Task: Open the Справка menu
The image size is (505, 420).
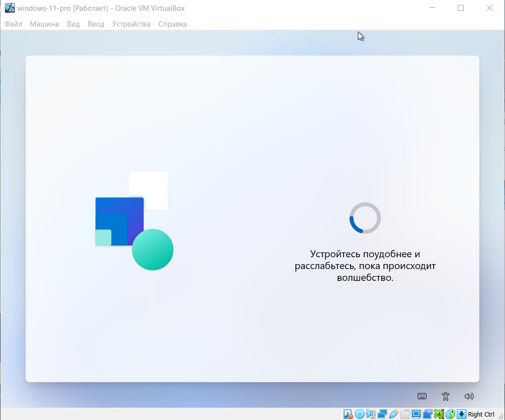Action: [x=173, y=24]
